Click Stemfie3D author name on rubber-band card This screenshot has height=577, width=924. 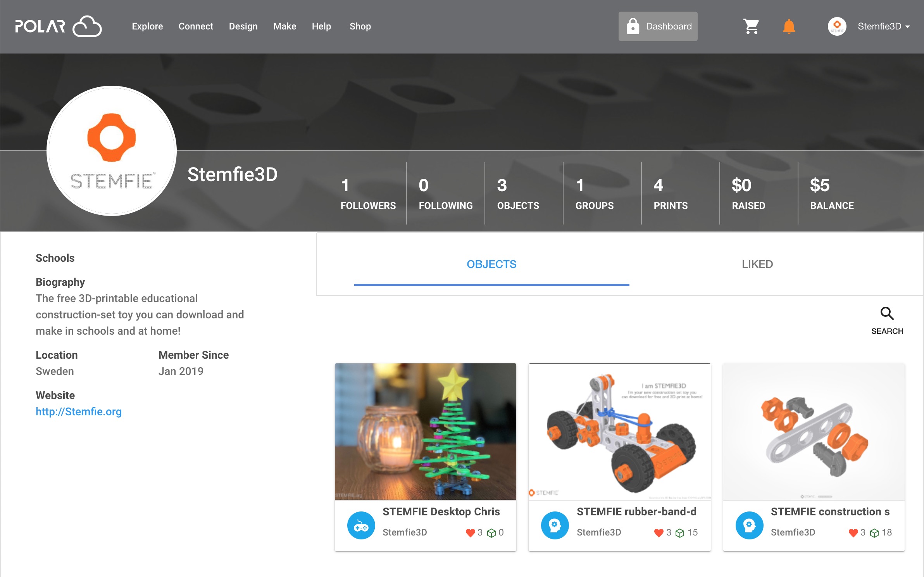599,532
